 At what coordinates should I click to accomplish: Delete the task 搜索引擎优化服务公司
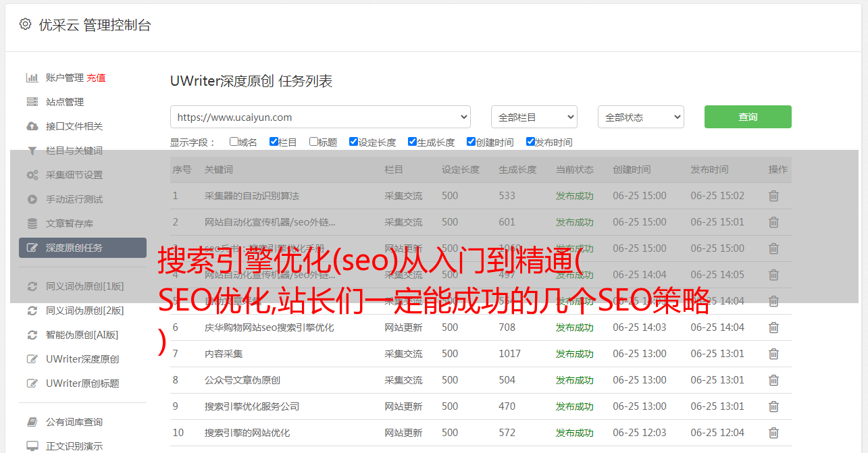tap(773, 406)
